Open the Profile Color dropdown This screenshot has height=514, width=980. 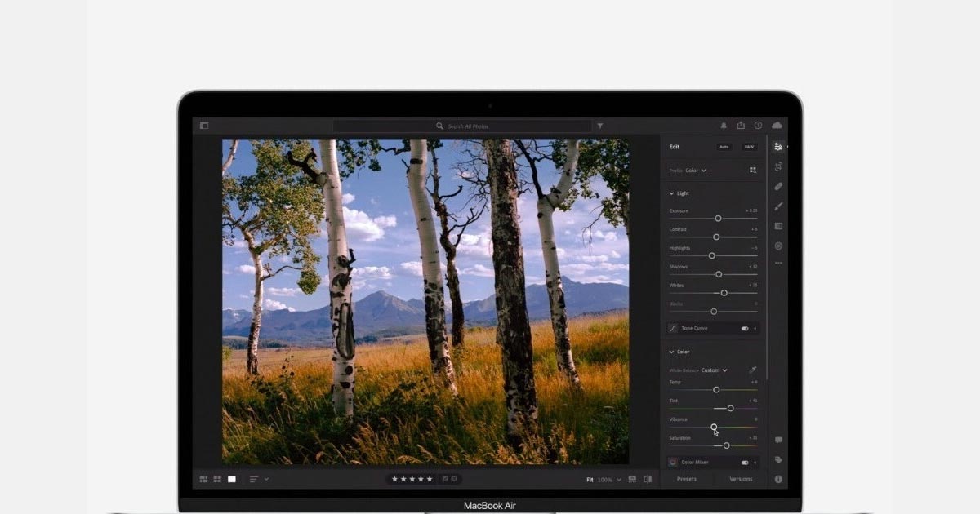click(x=696, y=171)
